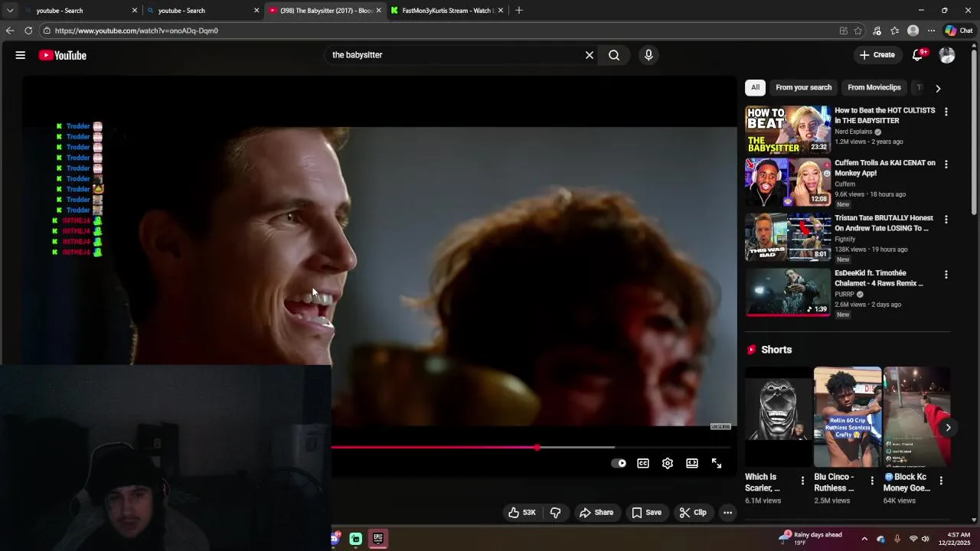Show next Shorts with the arrow

(x=948, y=428)
